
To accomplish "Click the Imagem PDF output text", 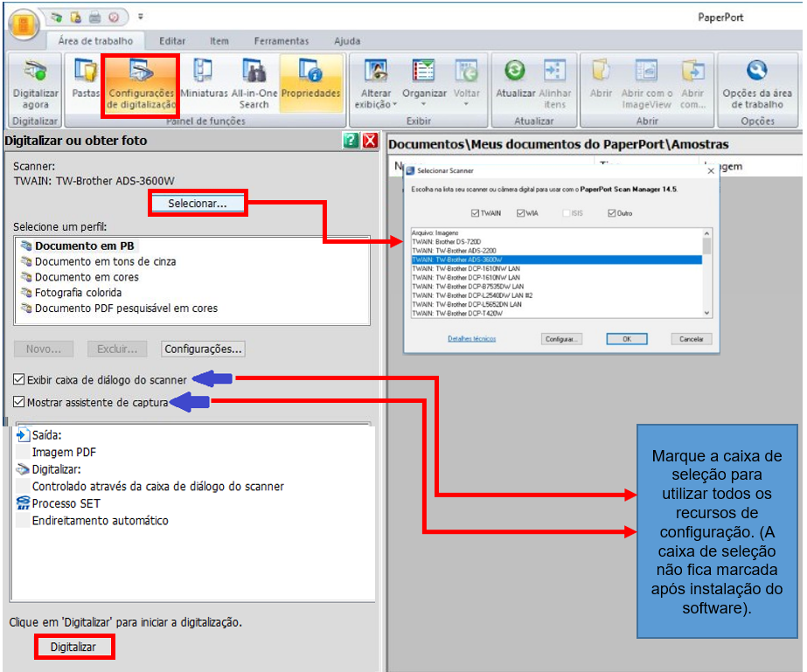I will [x=64, y=453].
